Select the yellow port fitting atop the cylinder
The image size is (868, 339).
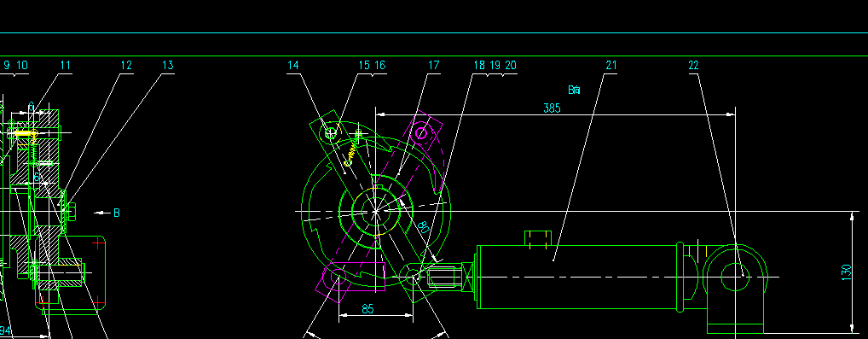pyautogui.click(x=538, y=238)
